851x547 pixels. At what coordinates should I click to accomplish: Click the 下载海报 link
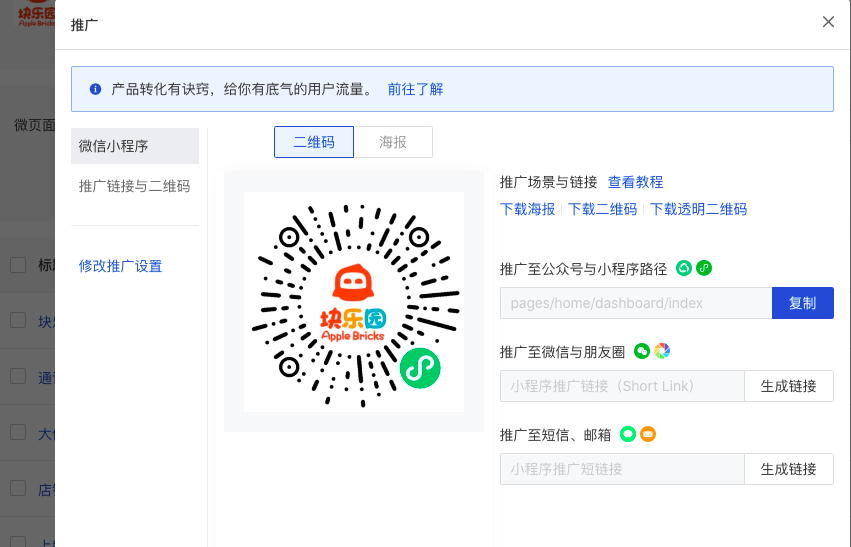tap(528, 209)
